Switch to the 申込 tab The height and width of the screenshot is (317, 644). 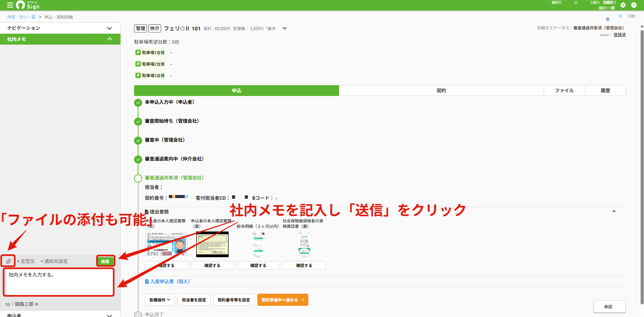pos(236,91)
